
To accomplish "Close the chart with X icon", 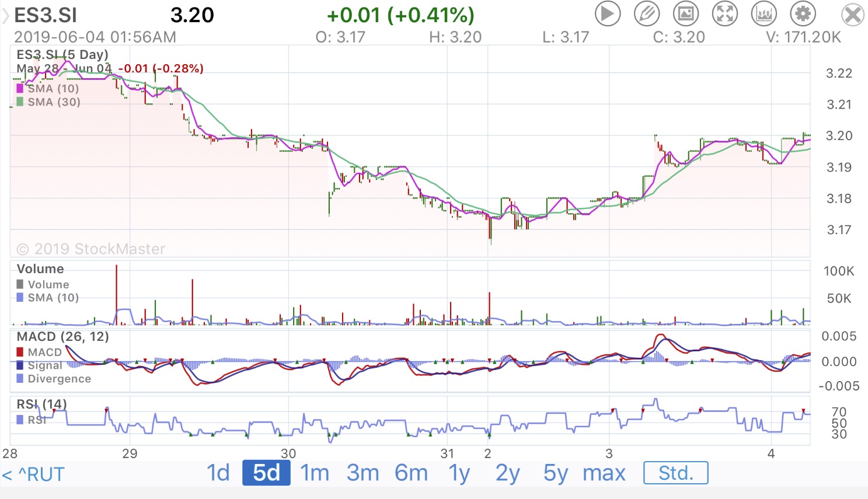I will [x=853, y=15].
